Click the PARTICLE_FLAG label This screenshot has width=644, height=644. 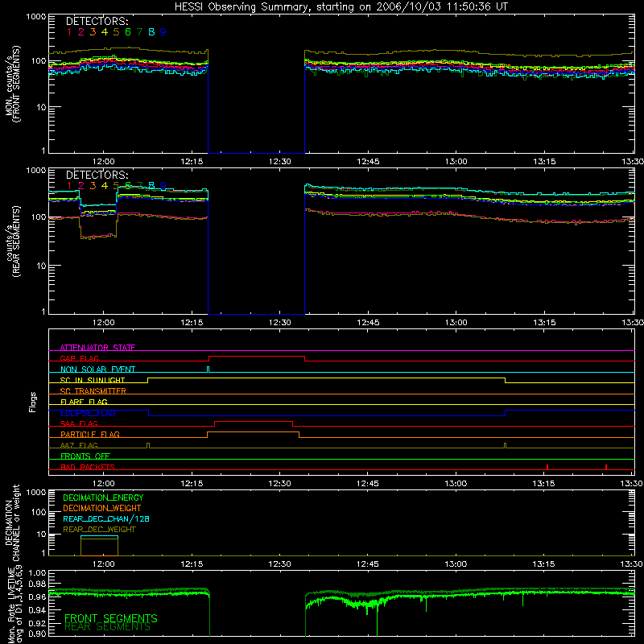coord(90,434)
